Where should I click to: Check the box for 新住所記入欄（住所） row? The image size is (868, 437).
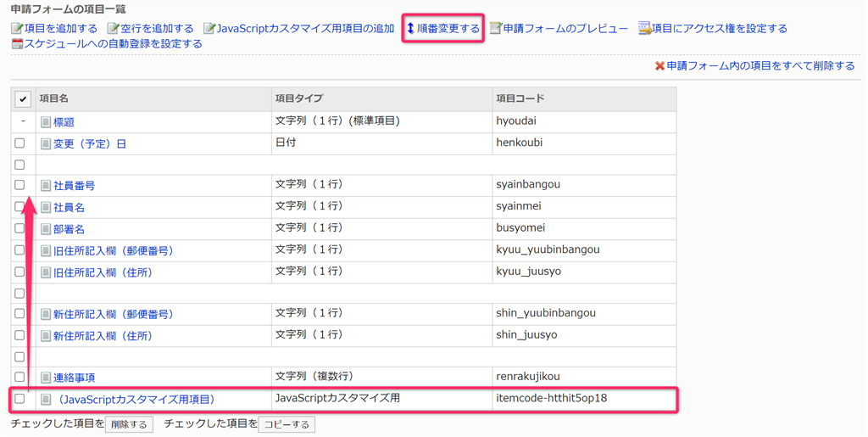19,335
